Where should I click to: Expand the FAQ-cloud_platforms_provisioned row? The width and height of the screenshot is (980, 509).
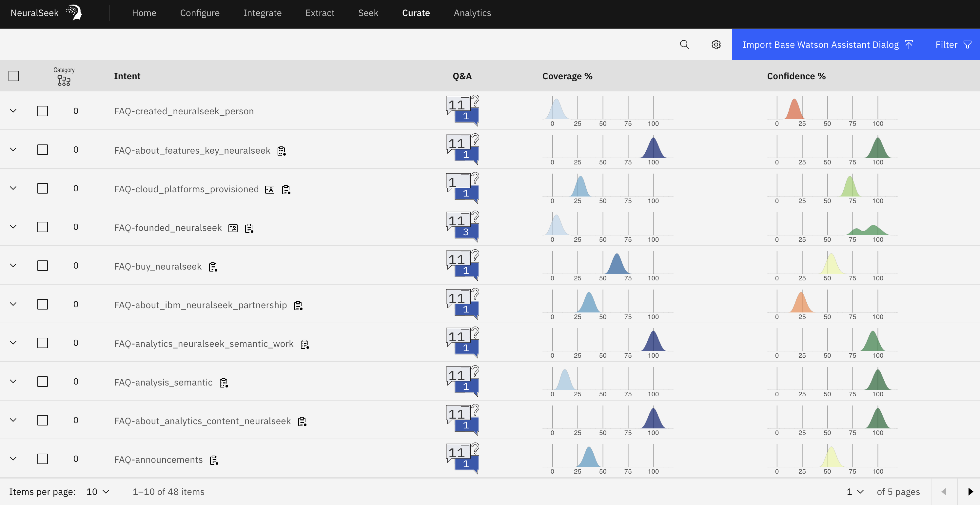coord(13,189)
